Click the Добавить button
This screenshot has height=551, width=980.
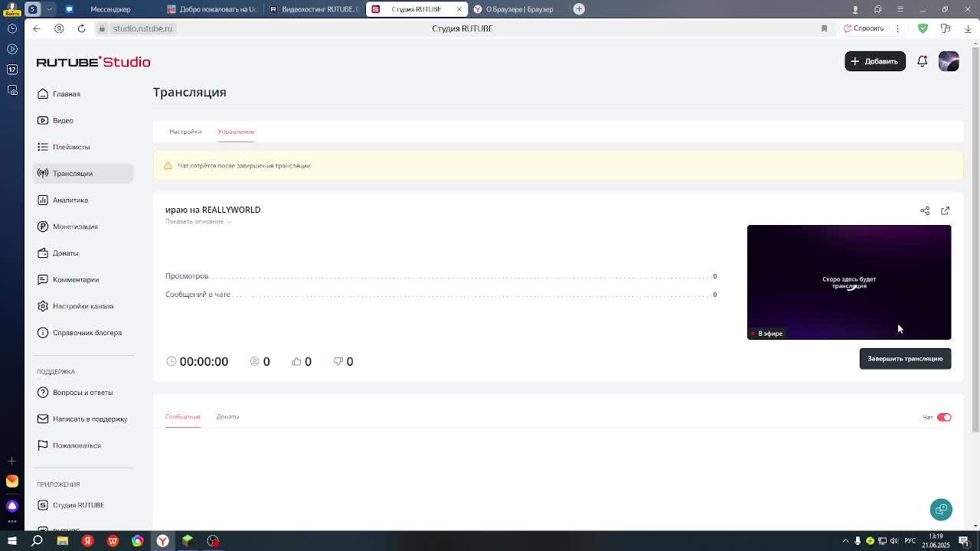point(875,61)
